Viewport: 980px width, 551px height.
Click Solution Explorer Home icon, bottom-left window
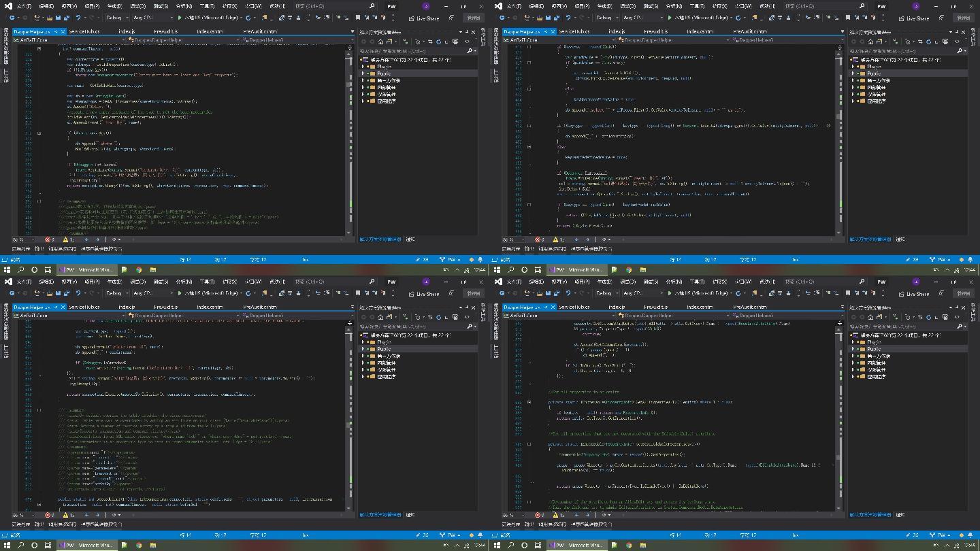coord(380,317)
